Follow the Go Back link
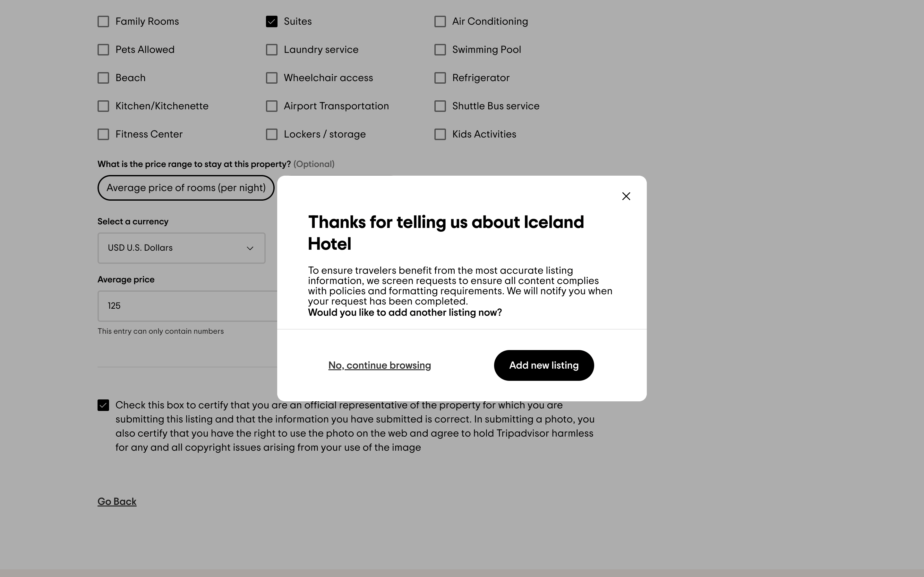The image size is (924, 577). point(117,501)
